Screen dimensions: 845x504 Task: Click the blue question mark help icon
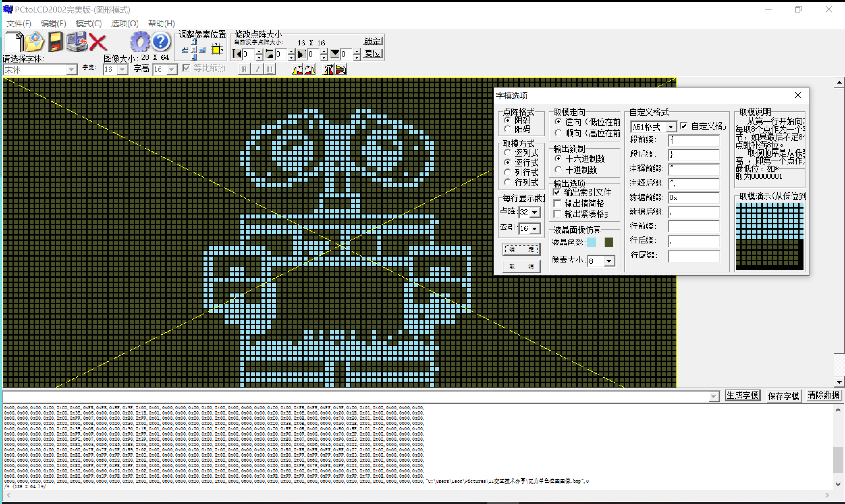161,42
